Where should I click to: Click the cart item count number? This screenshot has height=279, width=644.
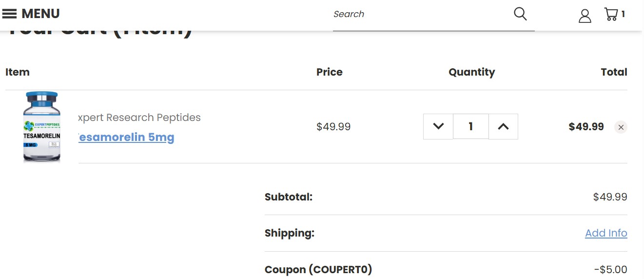point(623,14)
